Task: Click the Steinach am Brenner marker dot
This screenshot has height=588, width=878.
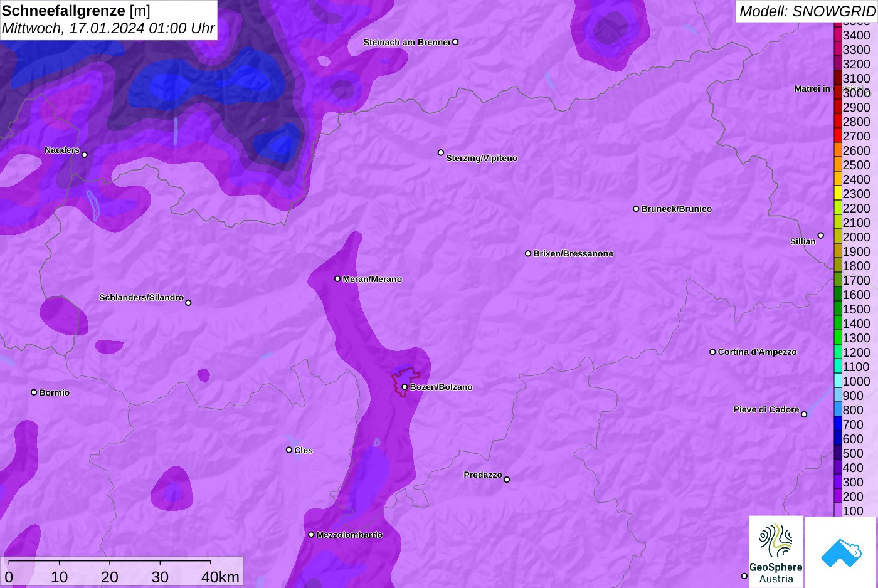Action: (x=455, y=42)
